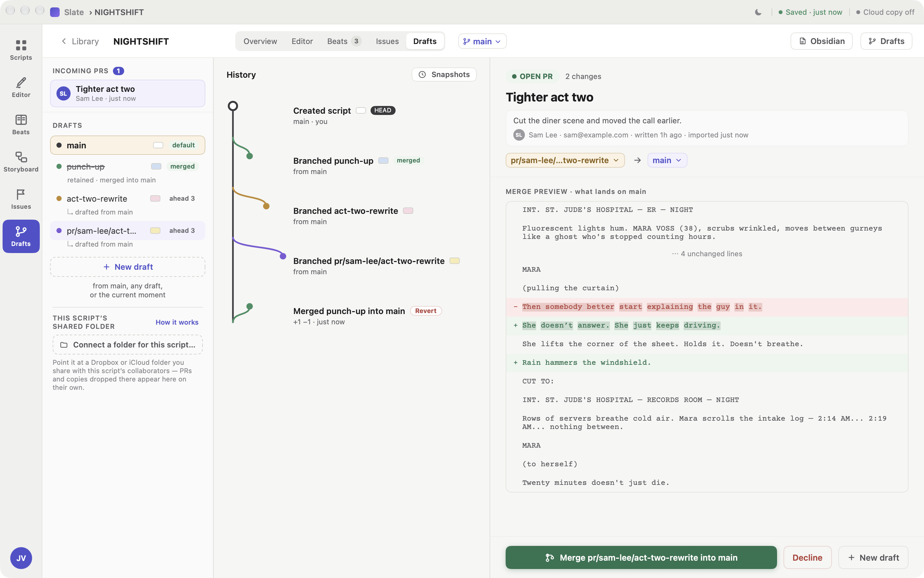Click swatch next to Created script entry
The image size is (924, 578).
point(361,110)
